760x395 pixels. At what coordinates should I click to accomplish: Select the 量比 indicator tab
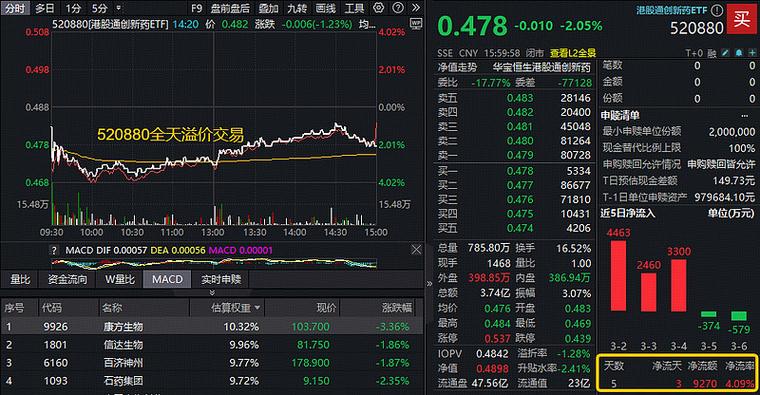20,279
